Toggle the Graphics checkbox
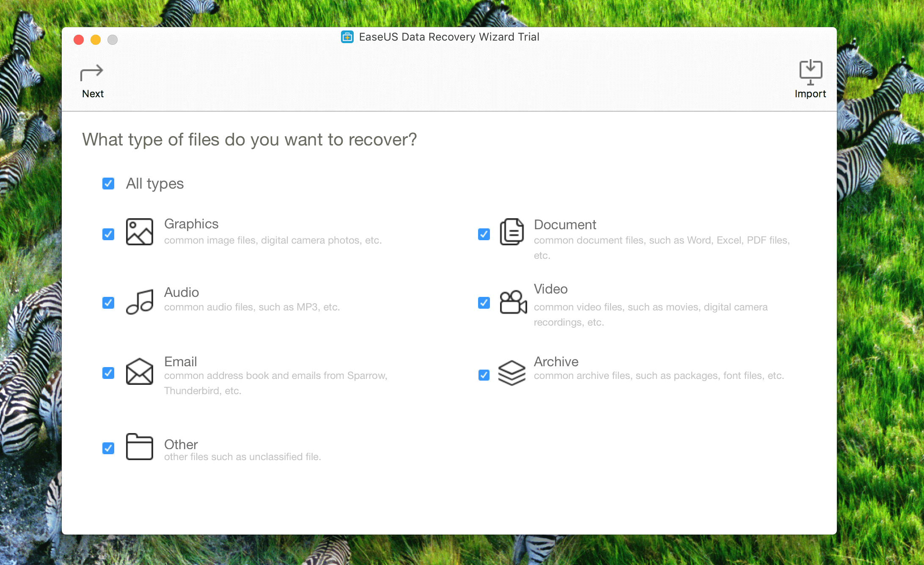 (108, 234)
